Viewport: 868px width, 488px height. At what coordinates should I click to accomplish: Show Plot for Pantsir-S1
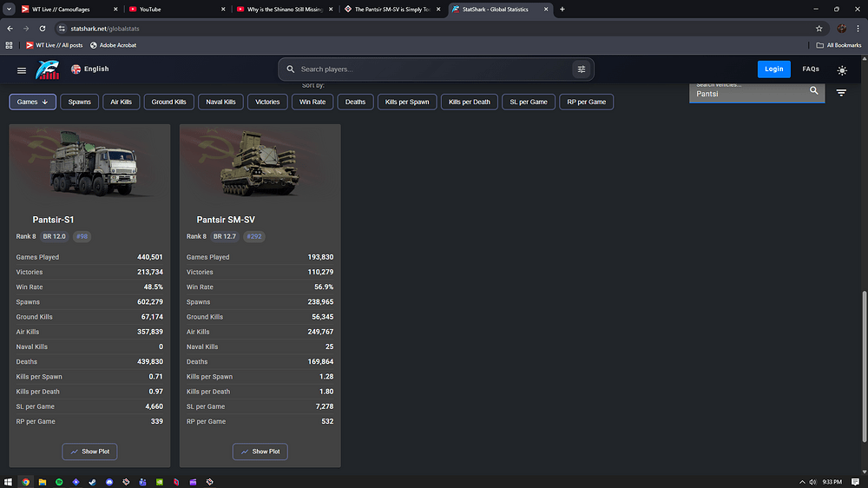point(89,452)
